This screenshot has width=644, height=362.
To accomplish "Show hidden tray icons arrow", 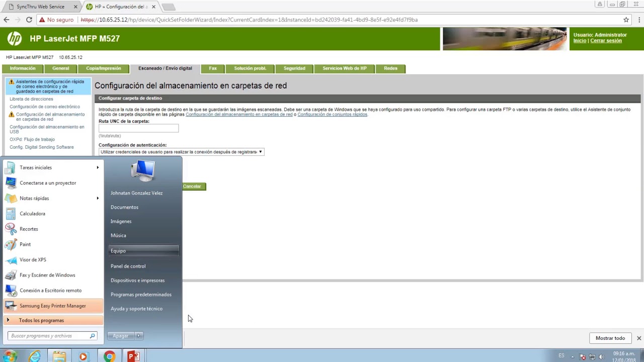I will pyautogui.click(x=573, y=357).
